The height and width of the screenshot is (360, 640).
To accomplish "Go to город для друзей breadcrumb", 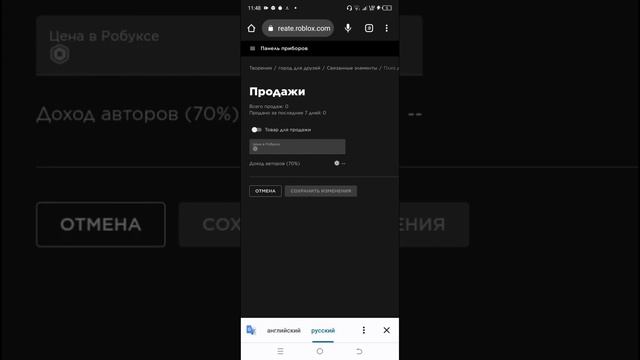I will (299, 68).
